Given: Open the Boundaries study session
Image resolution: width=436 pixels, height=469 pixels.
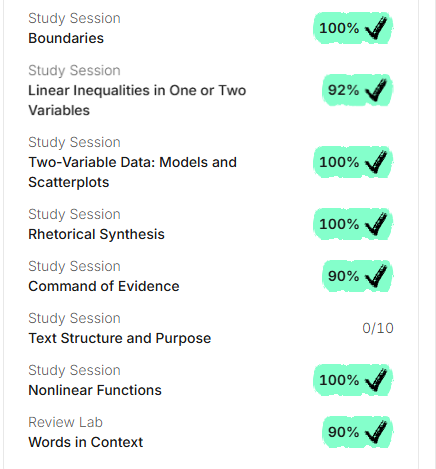Looking at the screenshot, I should 211,28.
